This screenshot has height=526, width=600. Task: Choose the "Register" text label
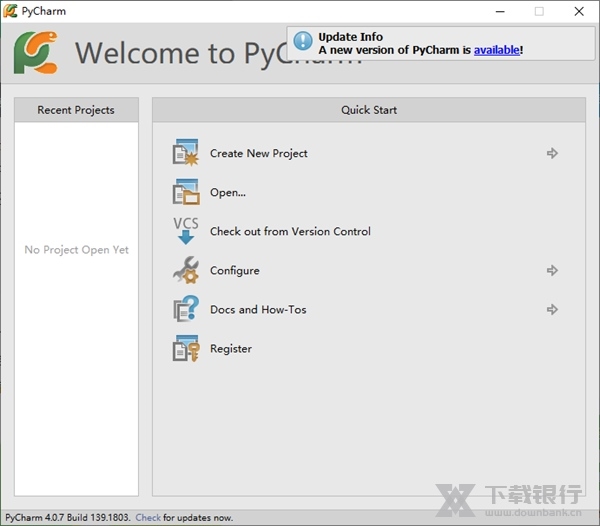point(231,349)
